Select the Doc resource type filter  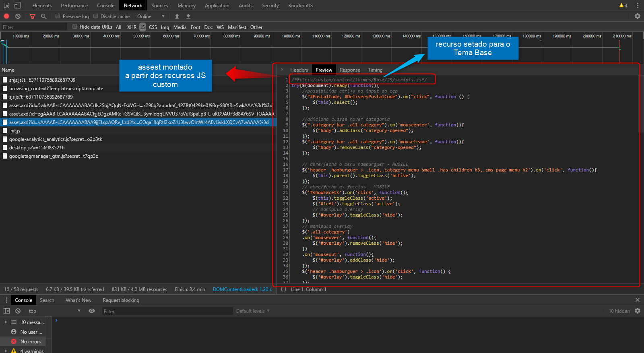[208, 27]
